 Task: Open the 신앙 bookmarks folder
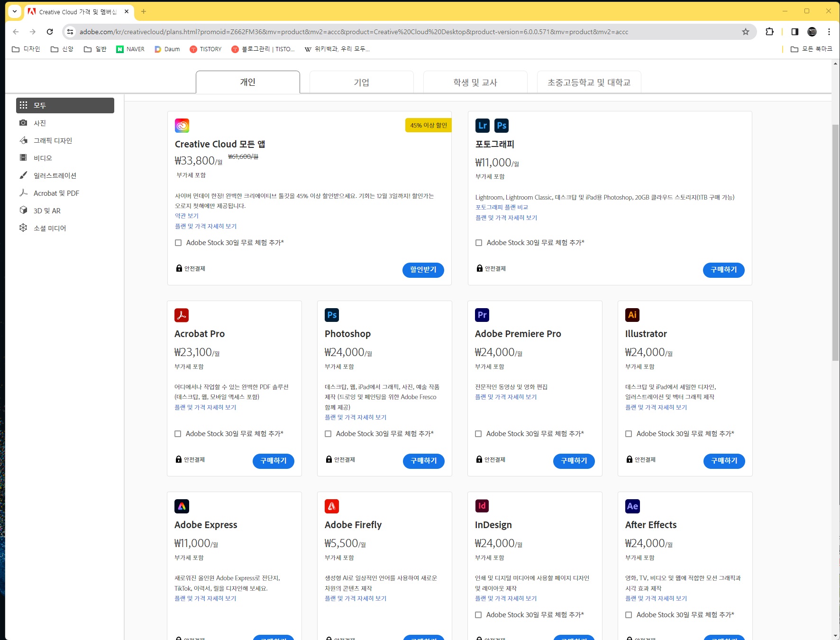(x=62, y=49)
